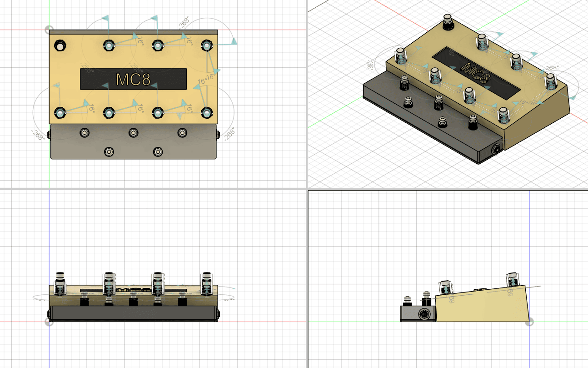This screenshot has height=368, width=588.
Task: Click the audio jack in the side view
Action: [x=424, y=313]
